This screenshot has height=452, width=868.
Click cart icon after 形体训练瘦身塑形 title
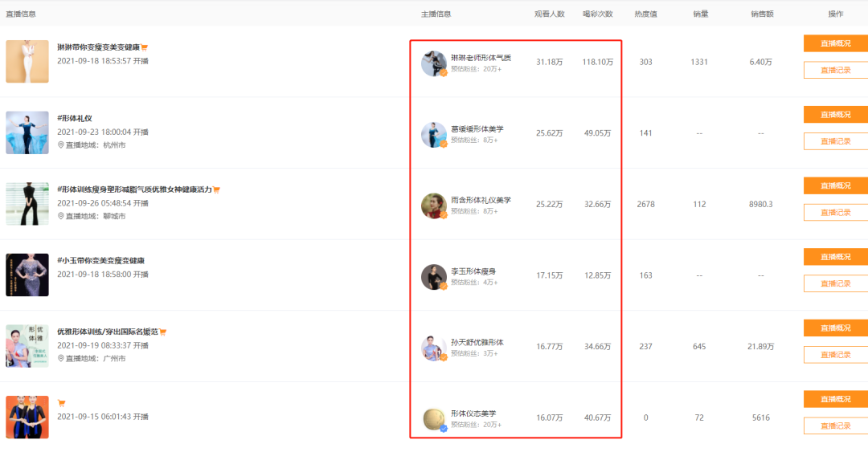point(216,189)
